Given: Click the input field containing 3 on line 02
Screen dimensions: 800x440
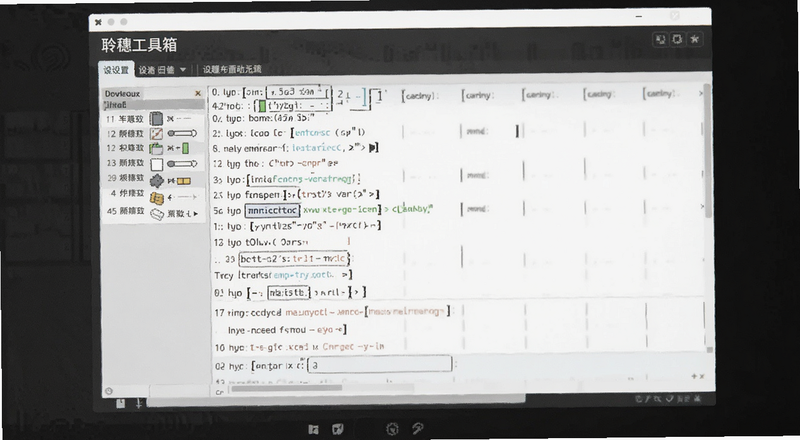Looking at the screenshot, I should (380, 365).
